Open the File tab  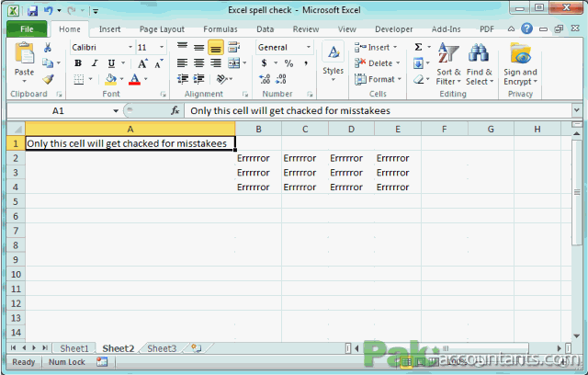(x=27, y=28)
